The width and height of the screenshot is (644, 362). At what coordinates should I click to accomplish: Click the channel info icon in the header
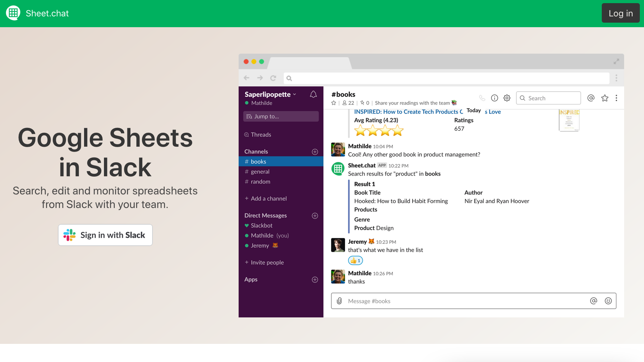coord(494,98)
